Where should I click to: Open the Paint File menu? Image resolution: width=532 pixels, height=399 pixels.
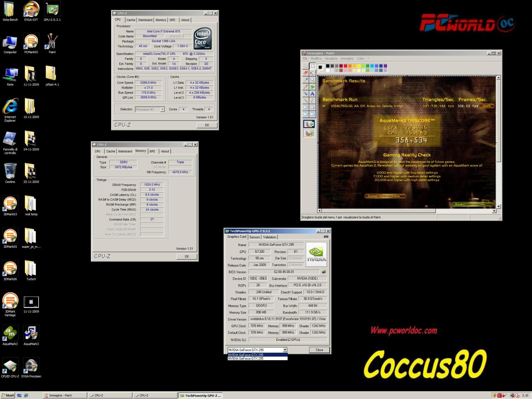point(305,59)
